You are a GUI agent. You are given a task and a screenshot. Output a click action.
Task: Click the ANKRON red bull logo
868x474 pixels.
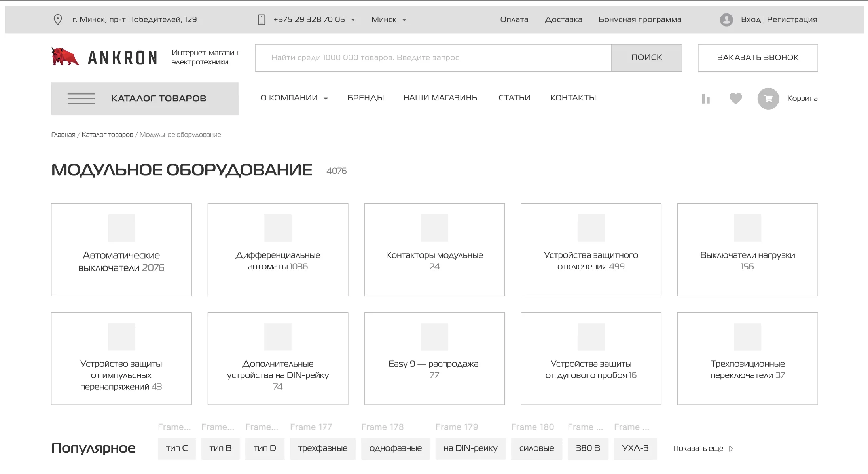pos(65,57)
